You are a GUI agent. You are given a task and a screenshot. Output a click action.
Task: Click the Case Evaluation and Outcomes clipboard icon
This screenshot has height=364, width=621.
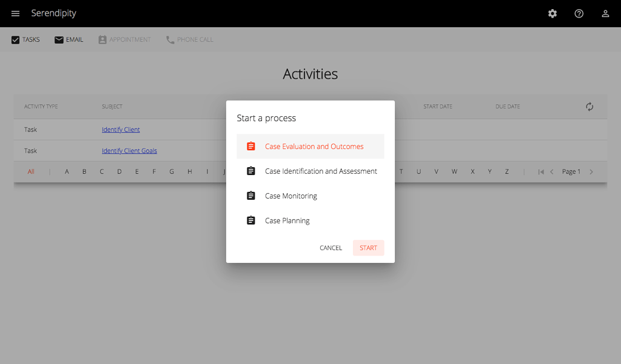[x=251, y=145]
